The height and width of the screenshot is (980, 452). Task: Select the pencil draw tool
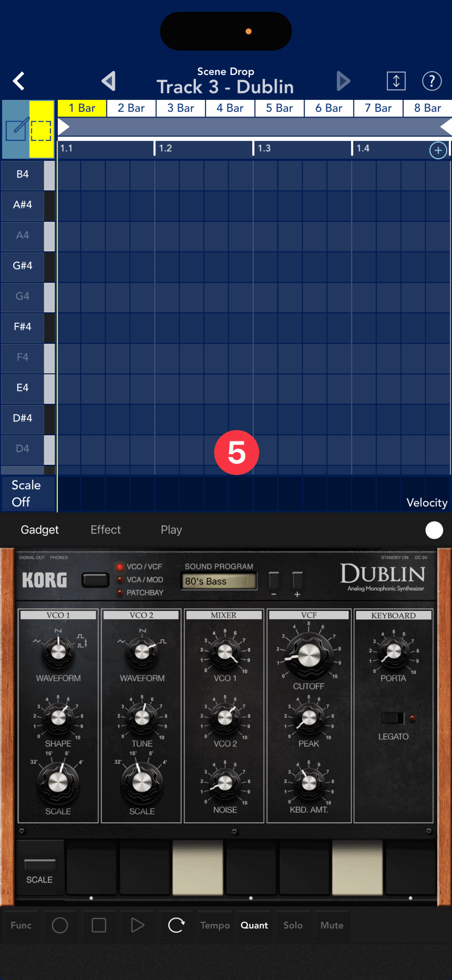(16, 129)
